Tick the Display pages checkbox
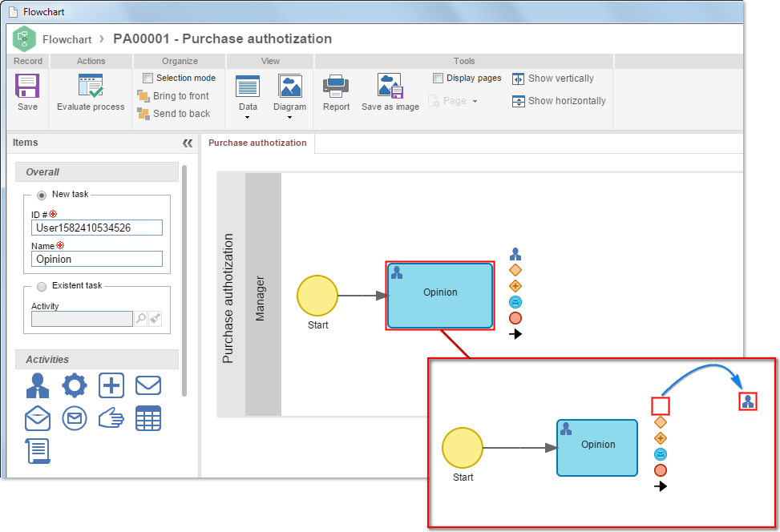Viewport: 780px width, 532px height. (x=438, y=78)
